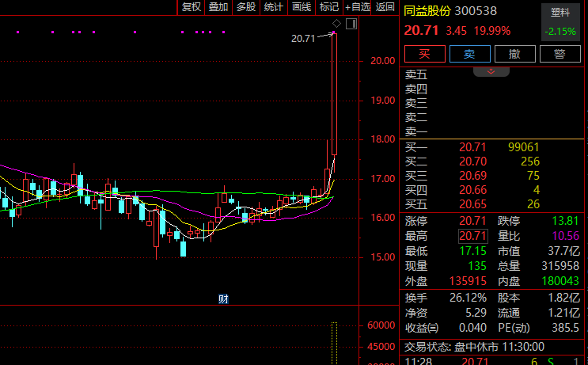The width and height of the screenshot is (588, 365).
Task: Open the 警 price alert button
Action: click(x=560, y=54)
